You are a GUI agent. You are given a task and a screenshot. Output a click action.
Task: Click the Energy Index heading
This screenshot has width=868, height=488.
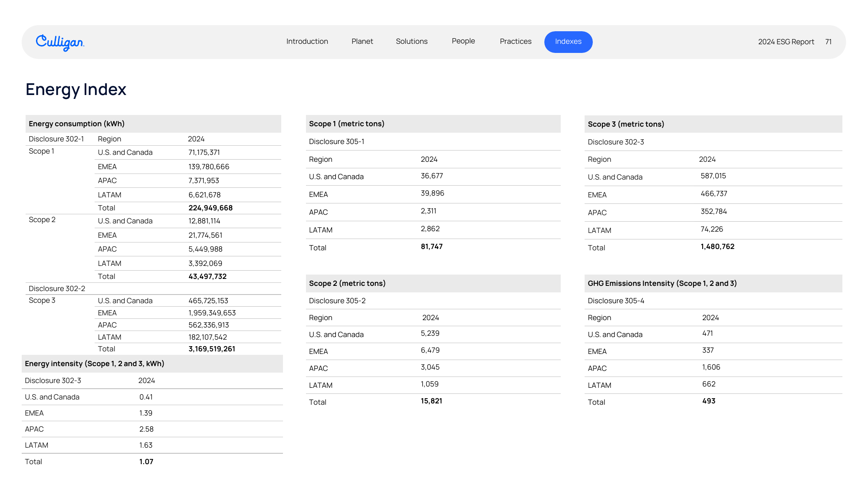coord(76,90)
